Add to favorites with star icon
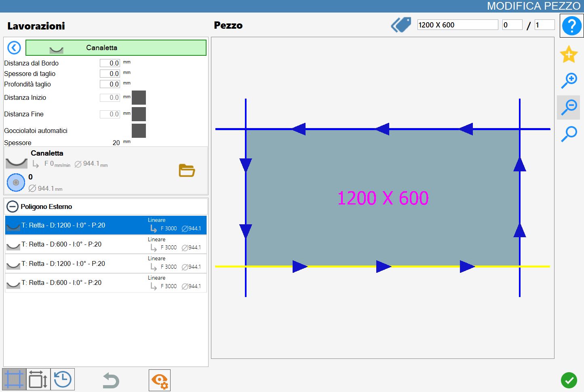 569,54
